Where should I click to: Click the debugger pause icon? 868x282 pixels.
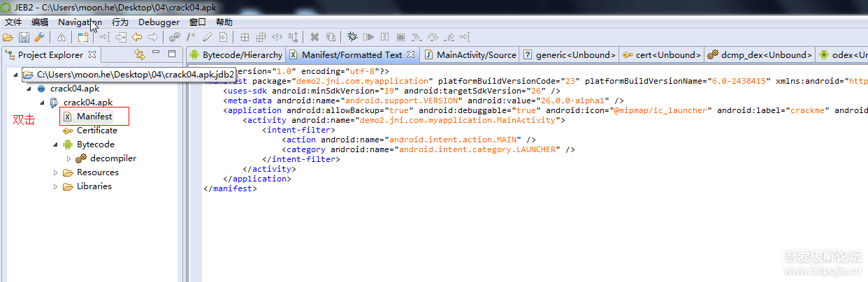(384, 37)
